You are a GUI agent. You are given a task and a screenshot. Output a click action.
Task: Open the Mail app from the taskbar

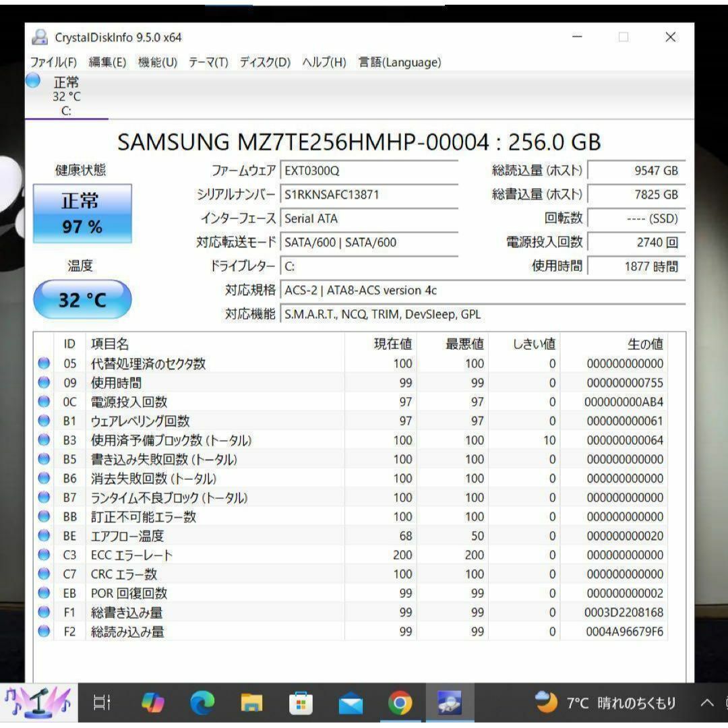351,703
